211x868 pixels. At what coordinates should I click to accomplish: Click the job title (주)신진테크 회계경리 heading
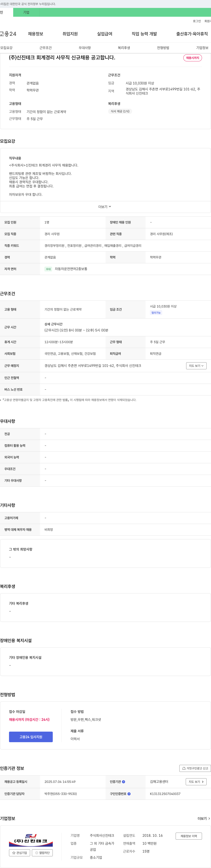62,58
